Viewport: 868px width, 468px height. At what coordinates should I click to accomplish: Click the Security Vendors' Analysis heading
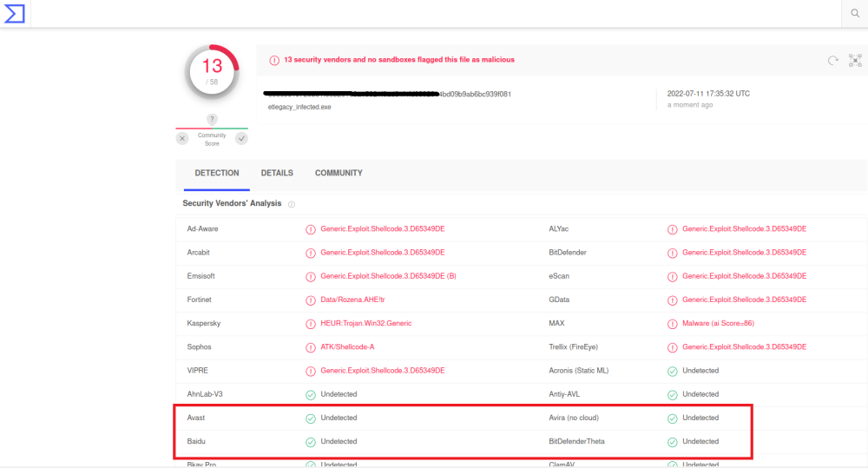(232, 203)
